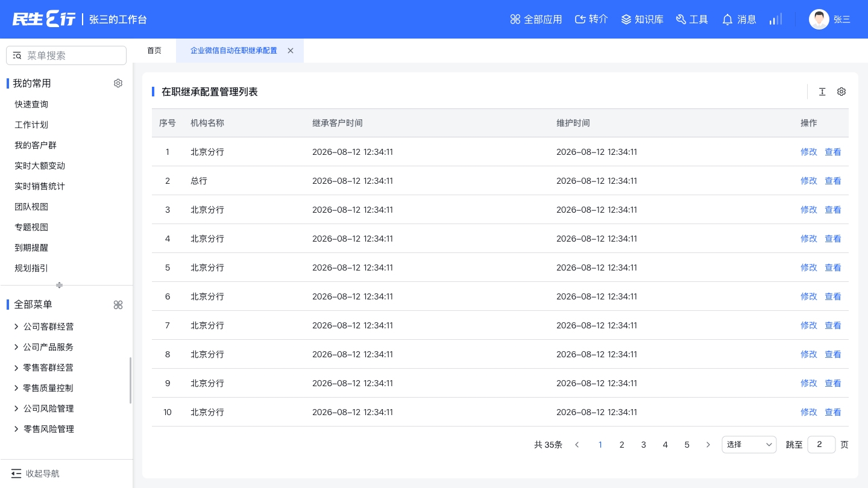The width and height of the screenshot is (868, 488).
Task: Click the menu search icon
Action: pos(17,55)
